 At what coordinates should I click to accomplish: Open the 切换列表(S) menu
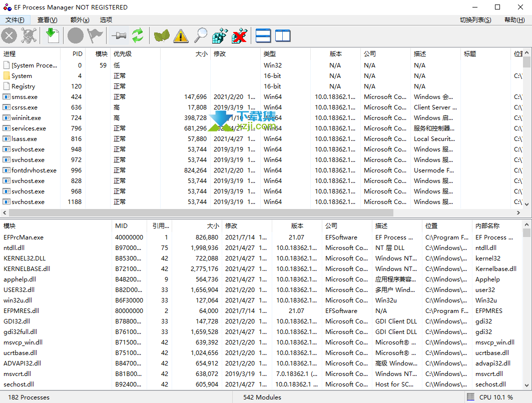point(475,20)
